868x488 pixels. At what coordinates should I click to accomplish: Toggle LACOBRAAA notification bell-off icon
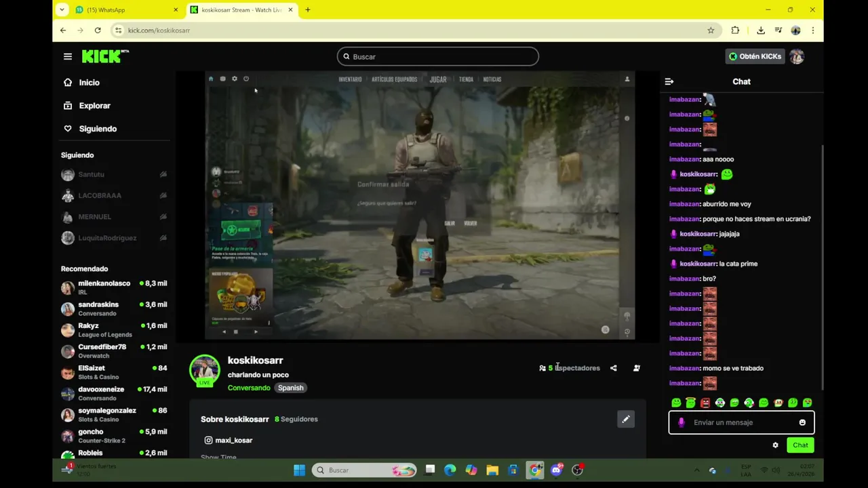[163, 195]
